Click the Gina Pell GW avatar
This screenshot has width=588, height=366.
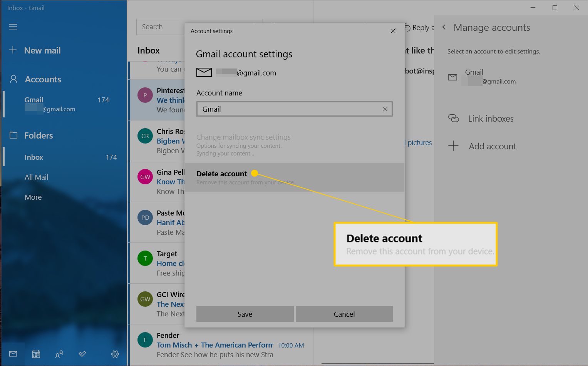point(145,177)
